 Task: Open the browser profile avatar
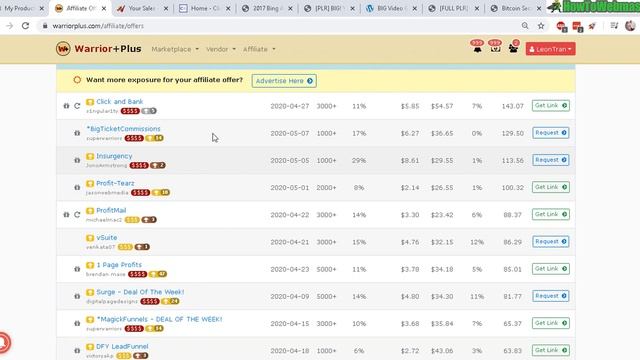pos(630,26)
